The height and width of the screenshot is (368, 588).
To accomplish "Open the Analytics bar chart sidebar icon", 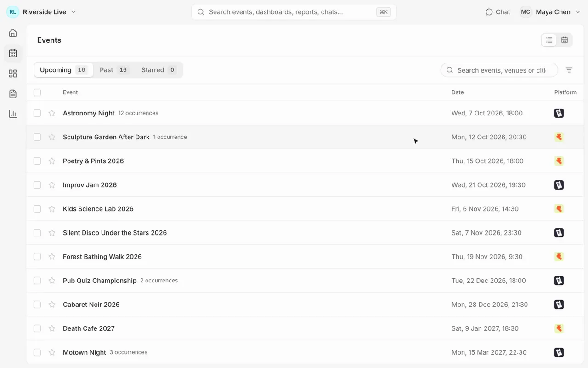I will tap(13, 114).
